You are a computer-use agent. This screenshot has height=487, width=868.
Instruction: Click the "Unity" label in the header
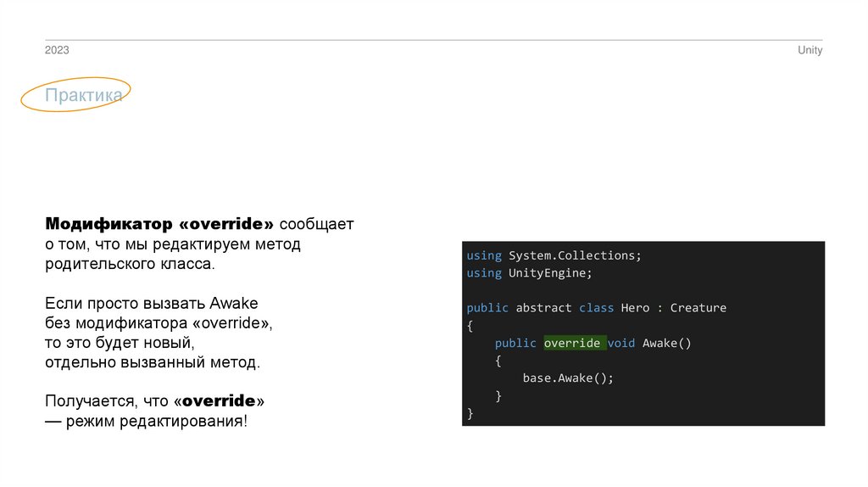point(810,51)
